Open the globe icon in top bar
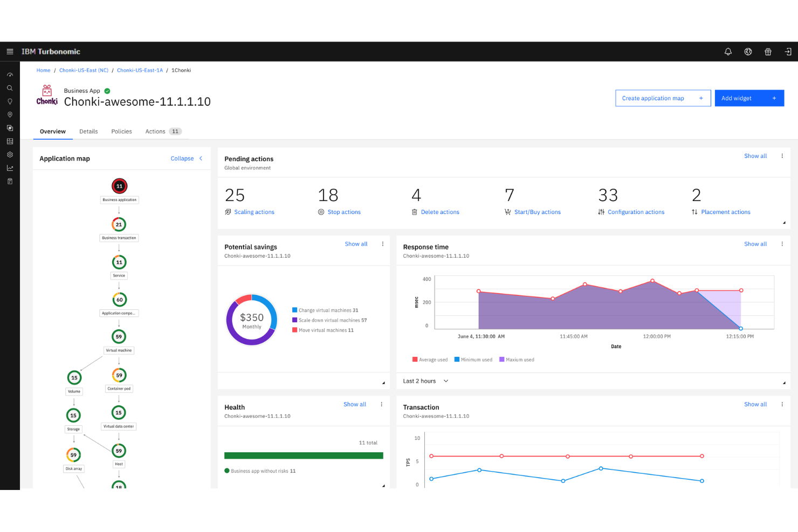798x532 pixels. (748, 52)
